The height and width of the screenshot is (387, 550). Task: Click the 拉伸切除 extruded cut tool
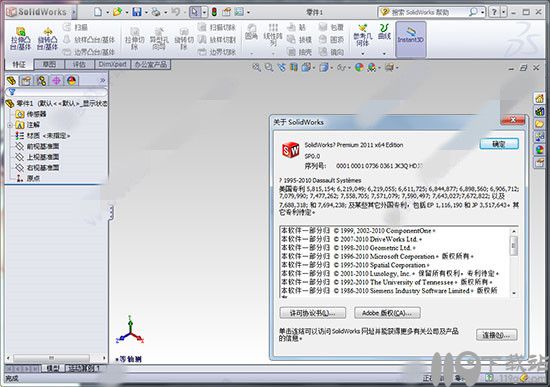pyautogui.click(x=135, y=39)
